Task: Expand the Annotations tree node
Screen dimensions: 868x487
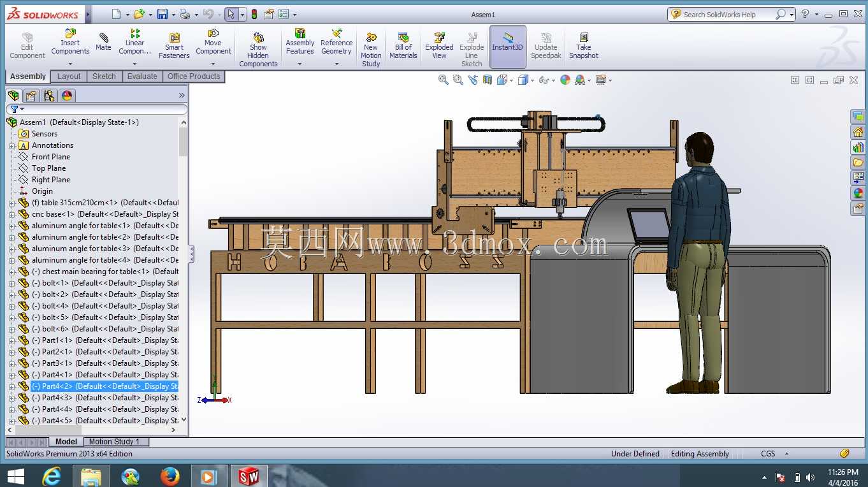Action: pos(11,145)
